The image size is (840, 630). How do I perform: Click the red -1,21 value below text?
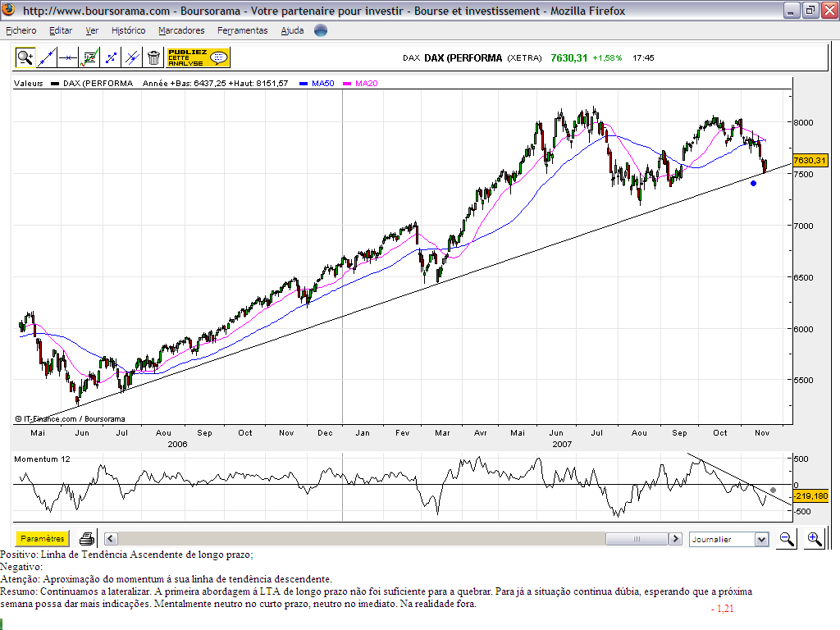coord(722,609)
